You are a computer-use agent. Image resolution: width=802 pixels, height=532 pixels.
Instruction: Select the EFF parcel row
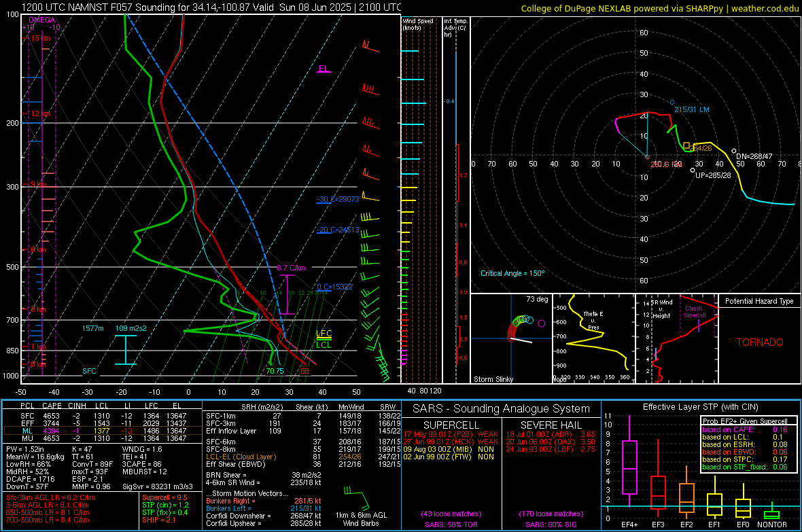coord(103,423)
